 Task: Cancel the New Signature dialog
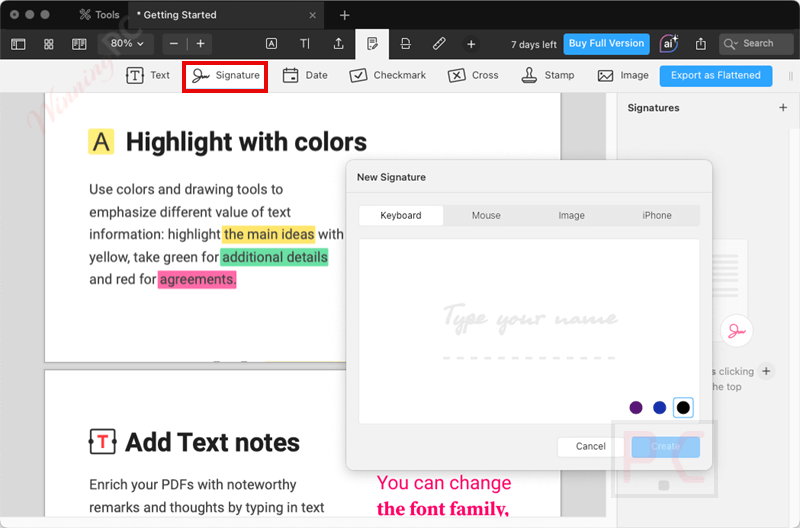click(x=590, y=446)
